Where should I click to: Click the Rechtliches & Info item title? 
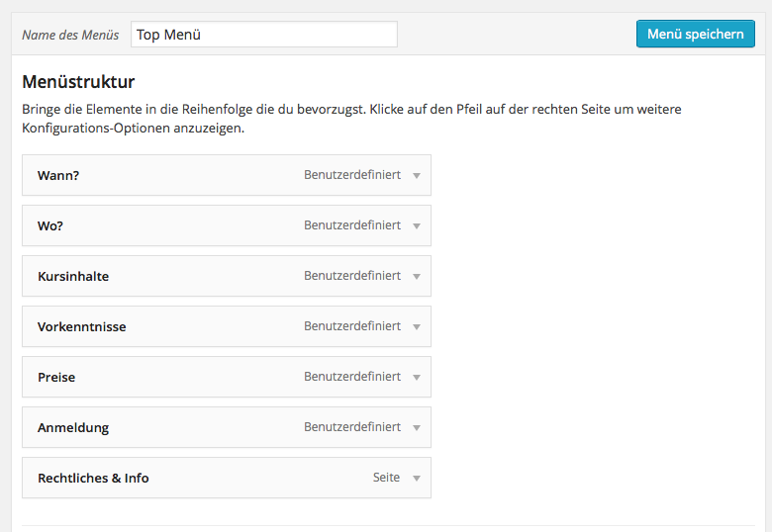coord(93,478)
